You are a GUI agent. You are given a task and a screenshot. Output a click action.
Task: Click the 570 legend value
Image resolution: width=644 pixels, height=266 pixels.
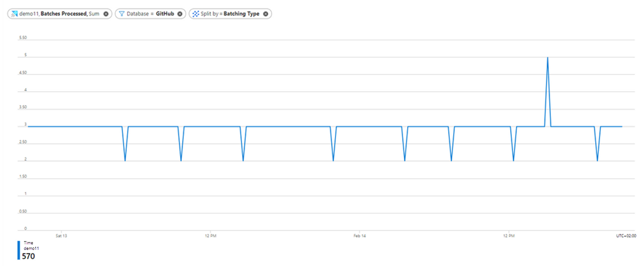click(x=29, y=255)
